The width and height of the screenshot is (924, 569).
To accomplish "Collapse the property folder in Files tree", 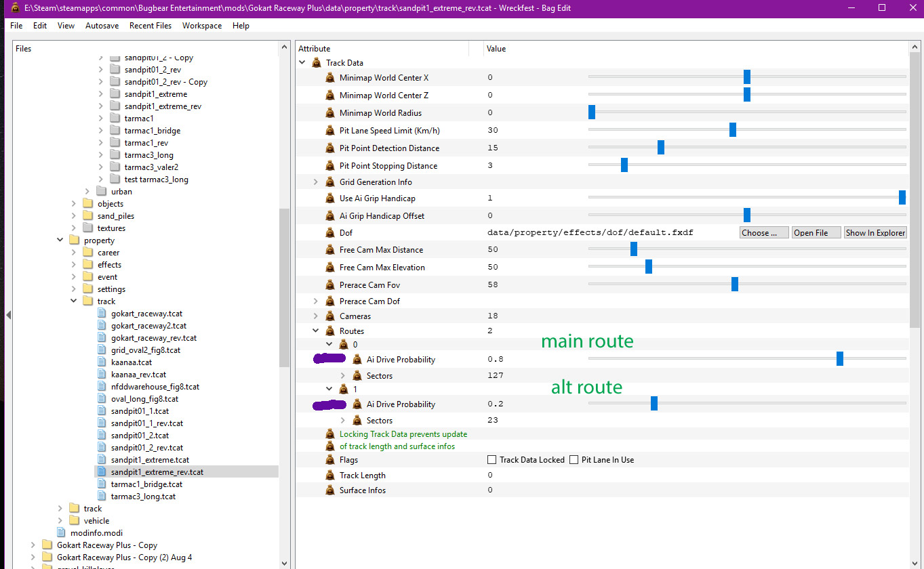I will pos(60,240).
